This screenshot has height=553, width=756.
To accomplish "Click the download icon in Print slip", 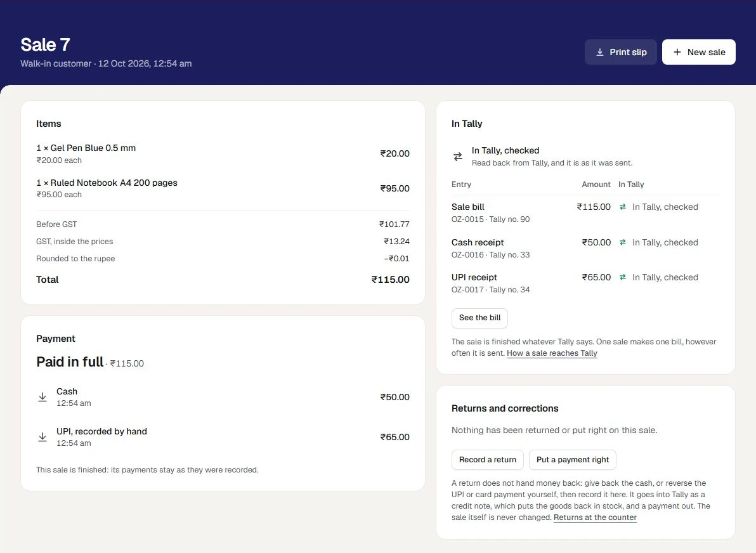I will click(x=600, y=52).
